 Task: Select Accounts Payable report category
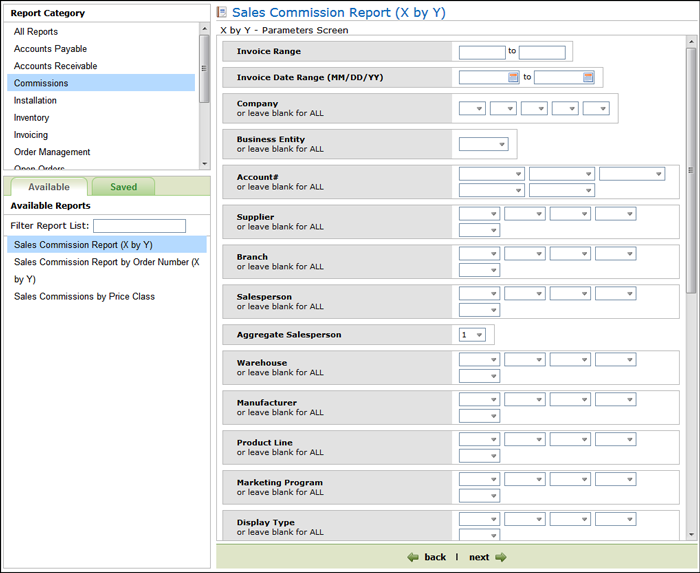point(50,49)
